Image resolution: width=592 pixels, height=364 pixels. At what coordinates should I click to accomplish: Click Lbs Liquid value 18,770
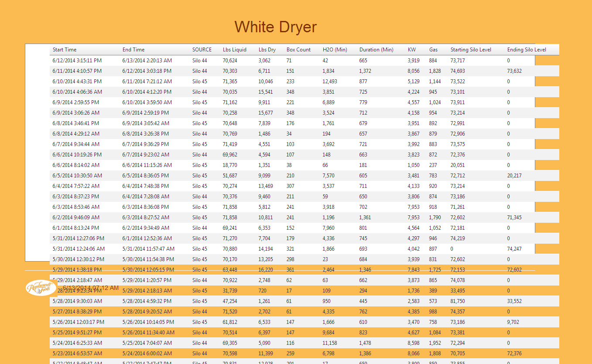pyautogui.click(x=230, y=165)
